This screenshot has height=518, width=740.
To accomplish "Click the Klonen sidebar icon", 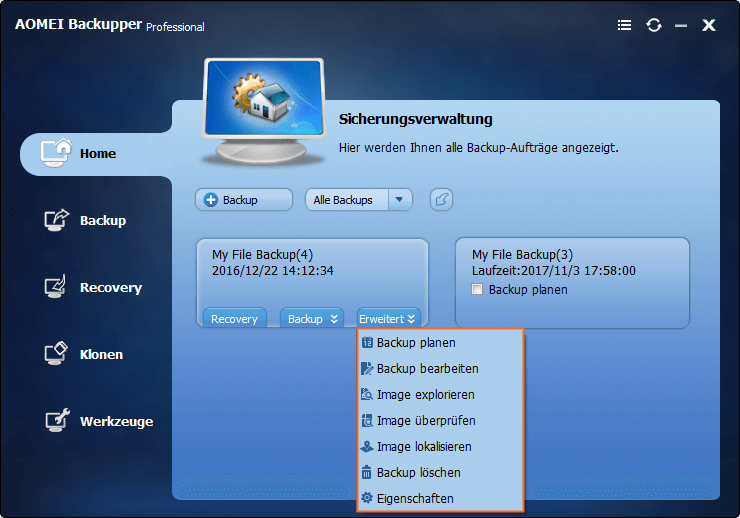I will tap(56, 353).
